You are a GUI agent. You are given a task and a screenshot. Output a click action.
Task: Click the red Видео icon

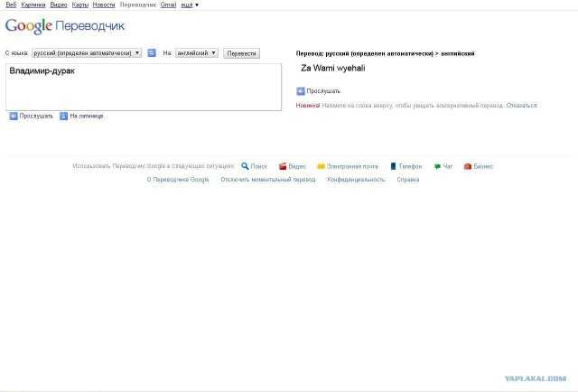click(283, 166)
